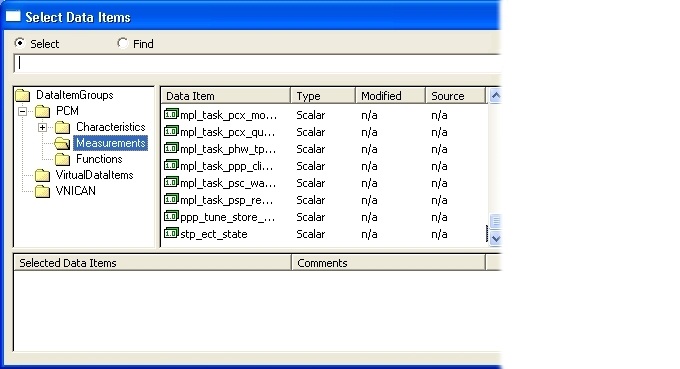Click data list scrollbar thumb
This screenshot has width=680, height=369.
point(495,221)
